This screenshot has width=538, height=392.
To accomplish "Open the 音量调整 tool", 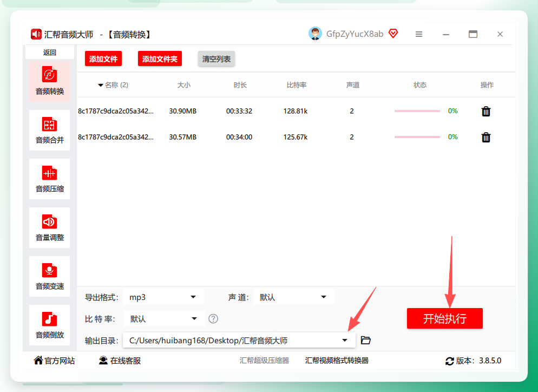I will click(49, 227).
